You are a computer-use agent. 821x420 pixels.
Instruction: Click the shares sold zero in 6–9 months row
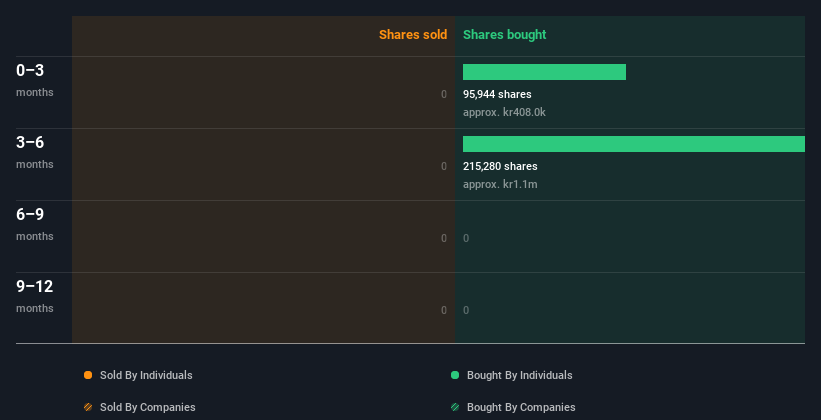coord(444,238)
